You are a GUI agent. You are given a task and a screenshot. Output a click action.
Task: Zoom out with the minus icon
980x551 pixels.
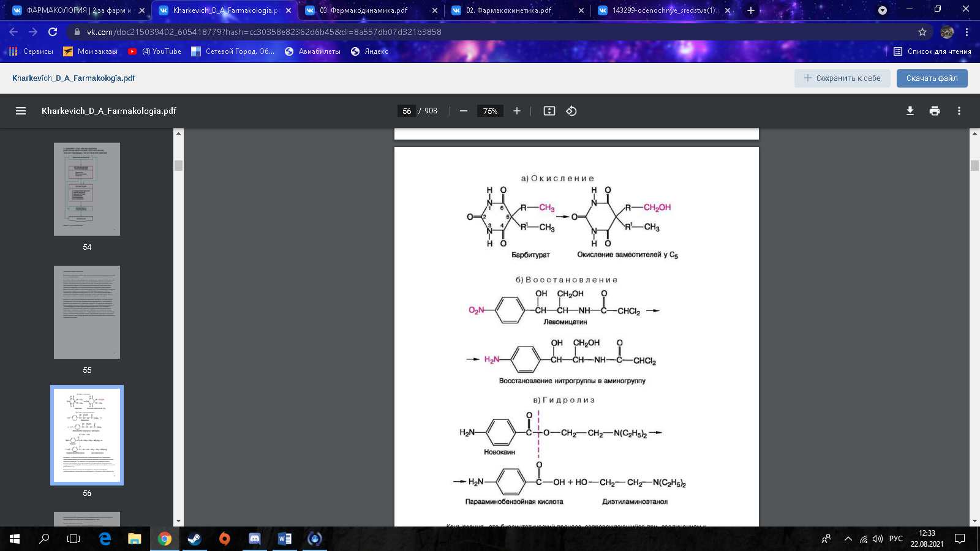point(464,111)
